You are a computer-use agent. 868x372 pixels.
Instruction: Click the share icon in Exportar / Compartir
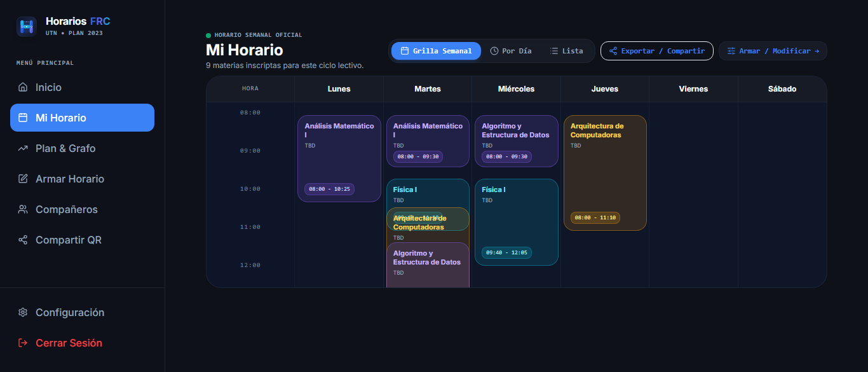(613, 51)
